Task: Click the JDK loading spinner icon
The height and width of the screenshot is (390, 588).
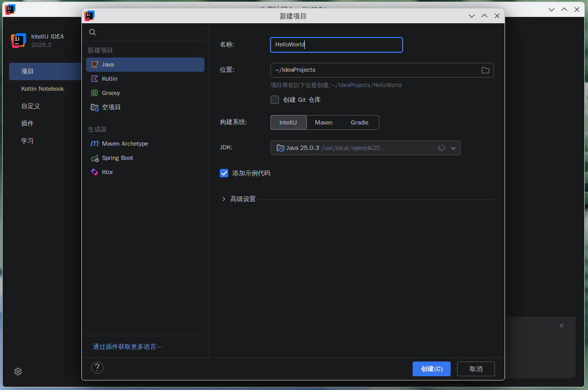Action: click(x=441, y=148)
